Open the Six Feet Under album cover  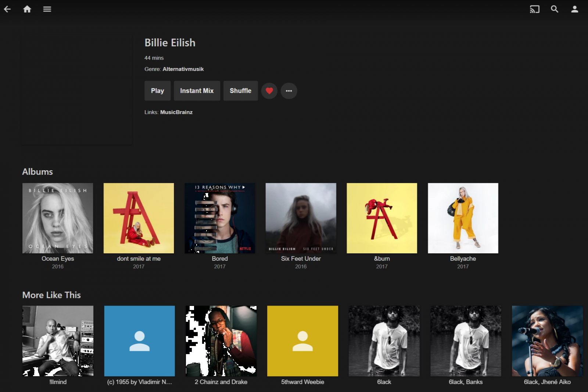point(301,218)
